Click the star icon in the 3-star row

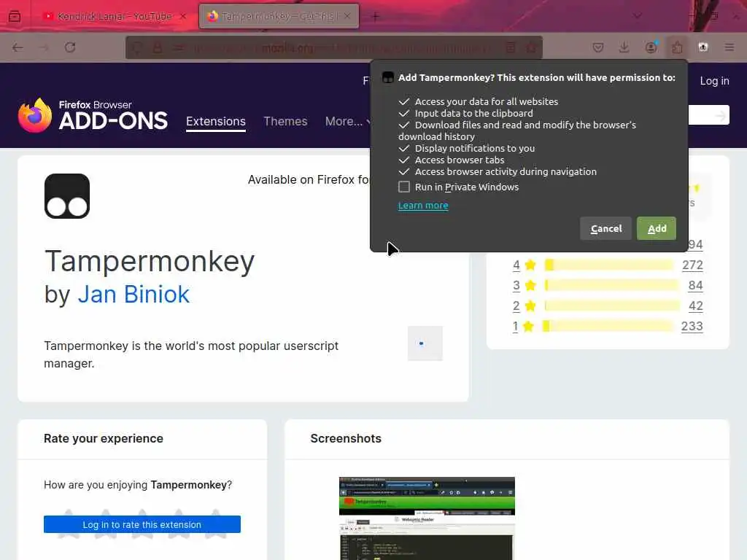[530, 286]
